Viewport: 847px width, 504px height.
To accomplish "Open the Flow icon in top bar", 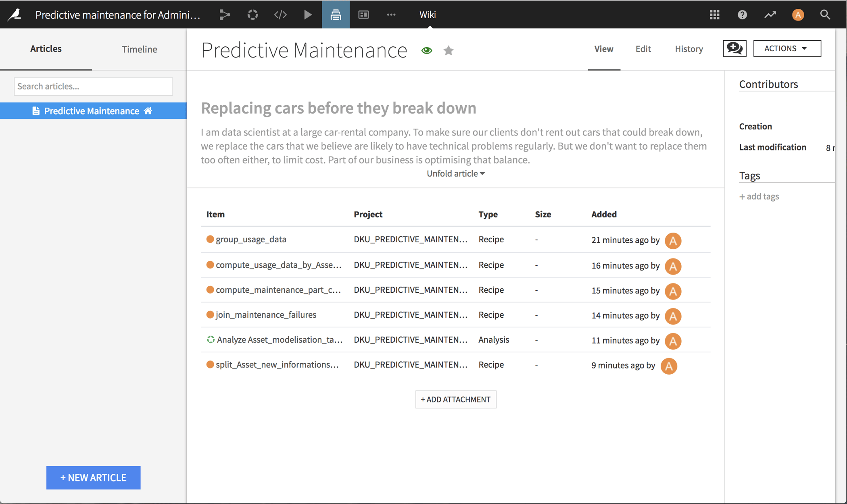I will pyautogui.click(x=225, y=15).
